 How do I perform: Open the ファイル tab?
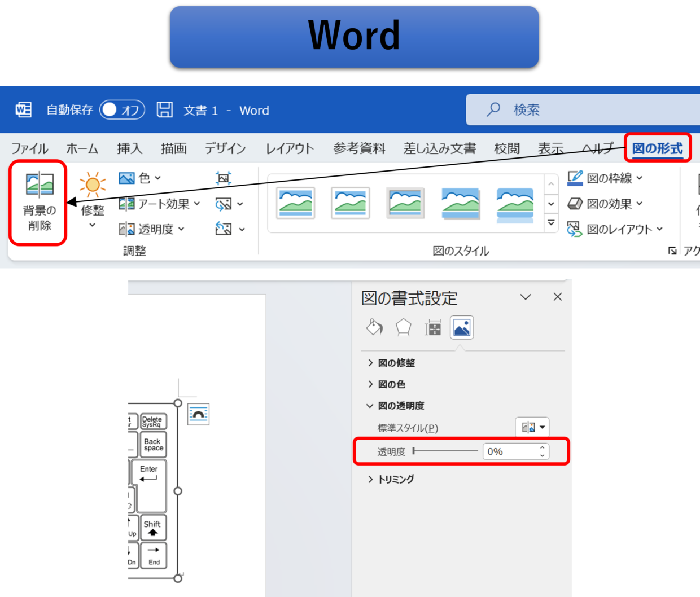click(29, 148)
